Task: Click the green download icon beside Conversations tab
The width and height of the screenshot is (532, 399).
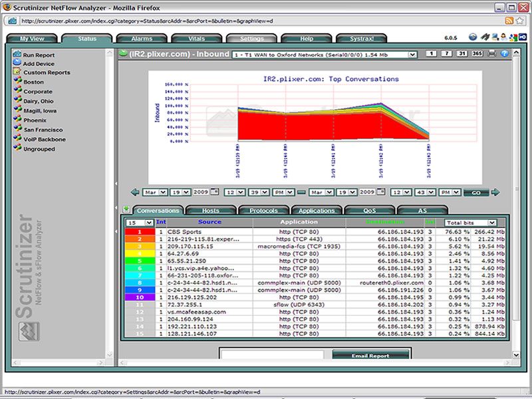Action: tap(126, 209)
